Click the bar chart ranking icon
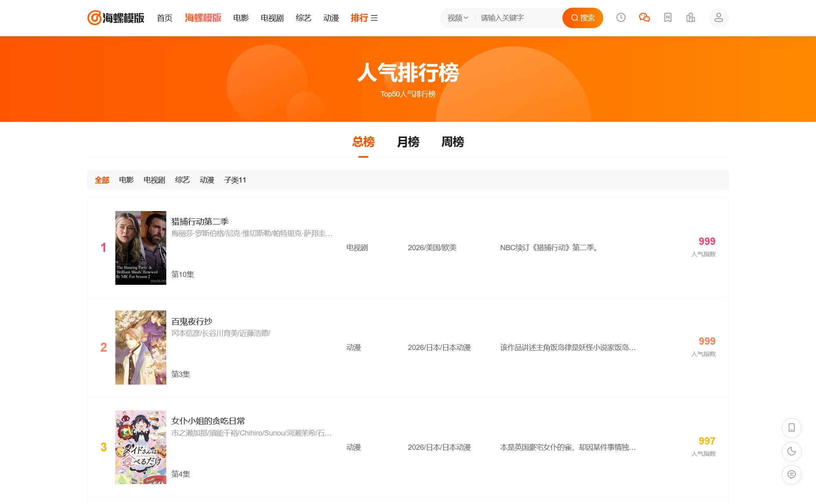The width and height of the screenshot is (816, 504). [690, 18]
